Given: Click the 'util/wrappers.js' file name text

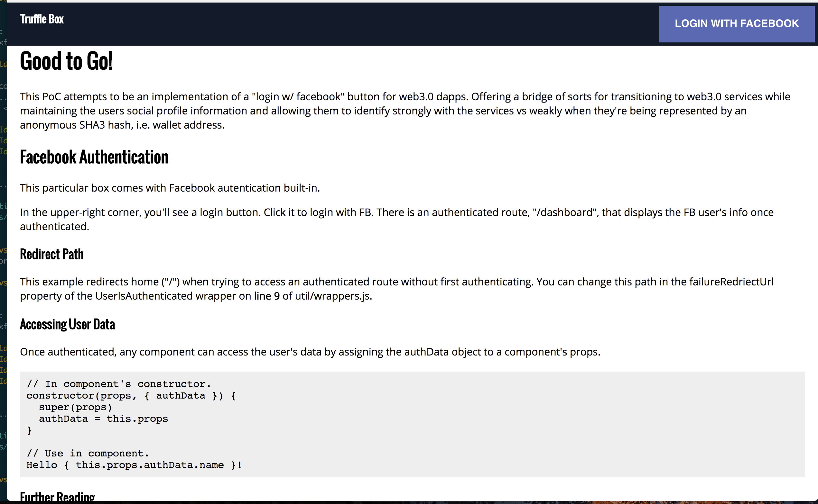Looking at the screenshot, I should click(x=333, y=296).
